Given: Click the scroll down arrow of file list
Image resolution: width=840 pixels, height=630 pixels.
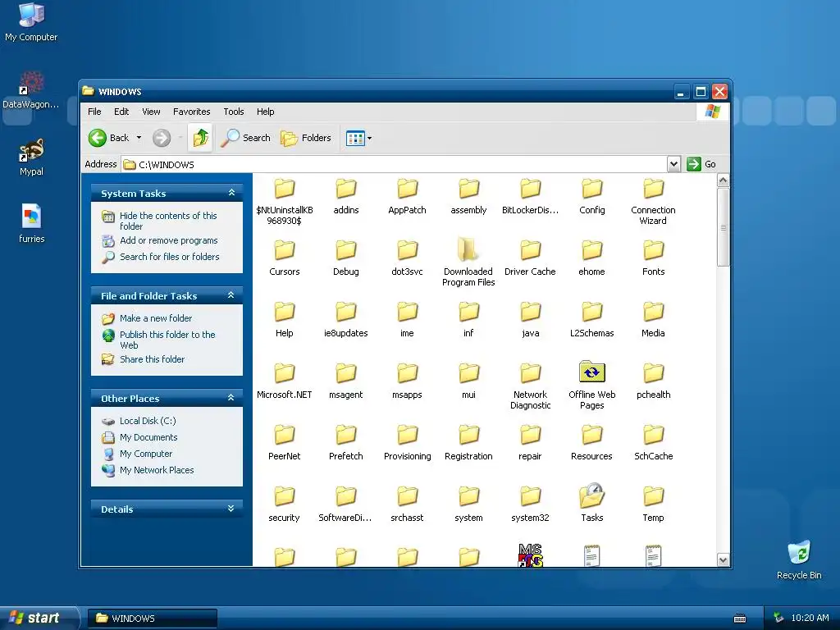Looking at the screenshot, I should point(723,559).
